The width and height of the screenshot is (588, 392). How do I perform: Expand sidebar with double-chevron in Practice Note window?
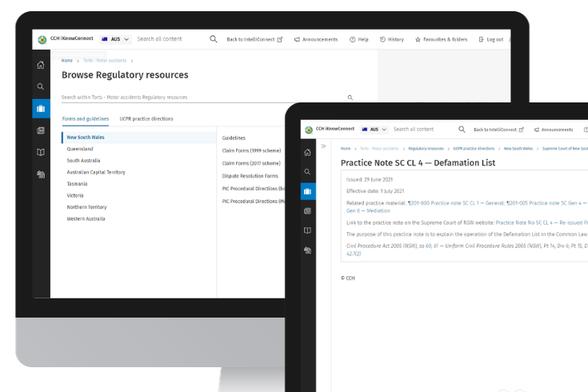coord(324,146)
